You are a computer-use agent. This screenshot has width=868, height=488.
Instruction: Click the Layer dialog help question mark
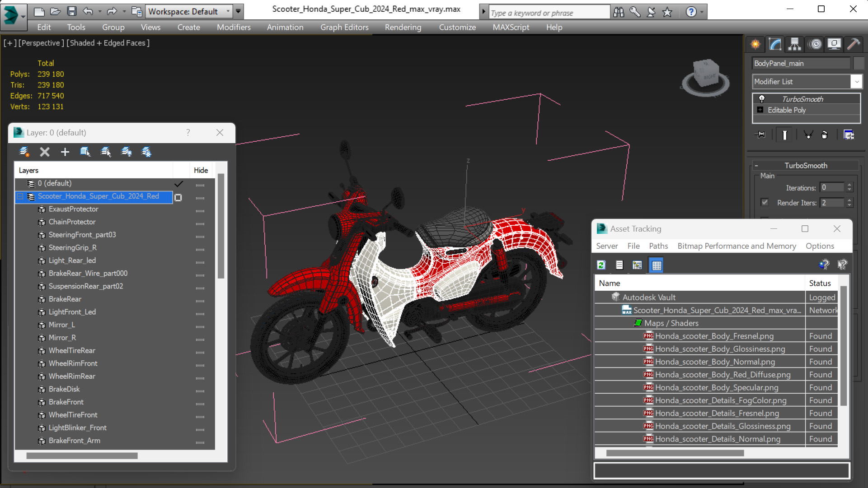point(188,133)
